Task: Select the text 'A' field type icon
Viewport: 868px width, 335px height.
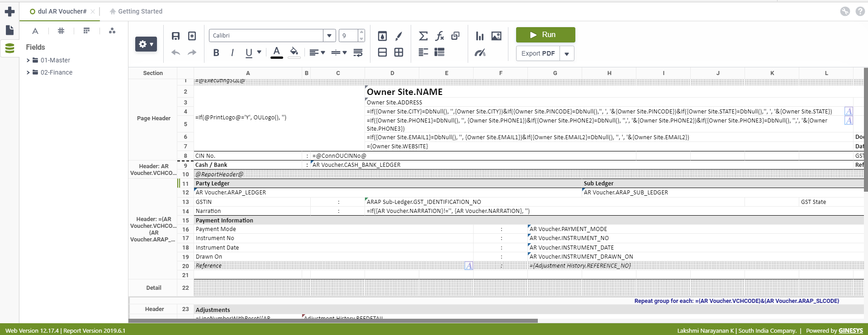Action: coord(35,31)
